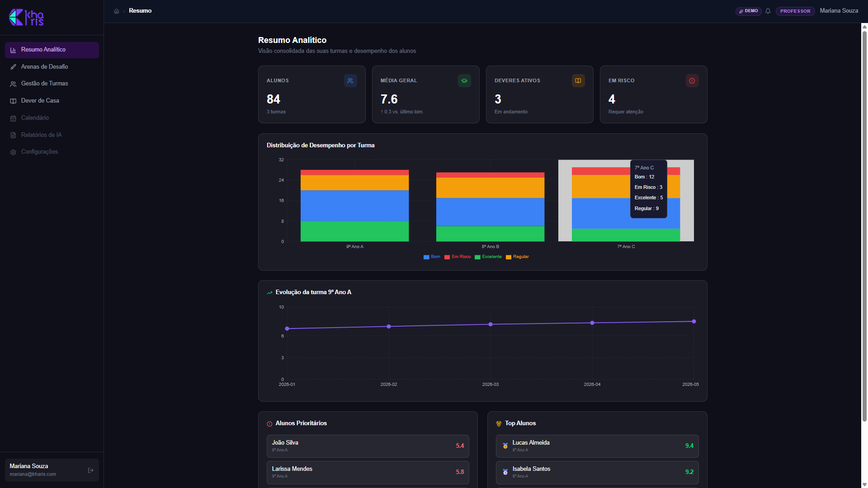Image resolution: width=868 pixels, height=488 pixels.
Task: Click the 9º Ano A stacked bar
Action: pyautogui.click(x=355, y=206)
